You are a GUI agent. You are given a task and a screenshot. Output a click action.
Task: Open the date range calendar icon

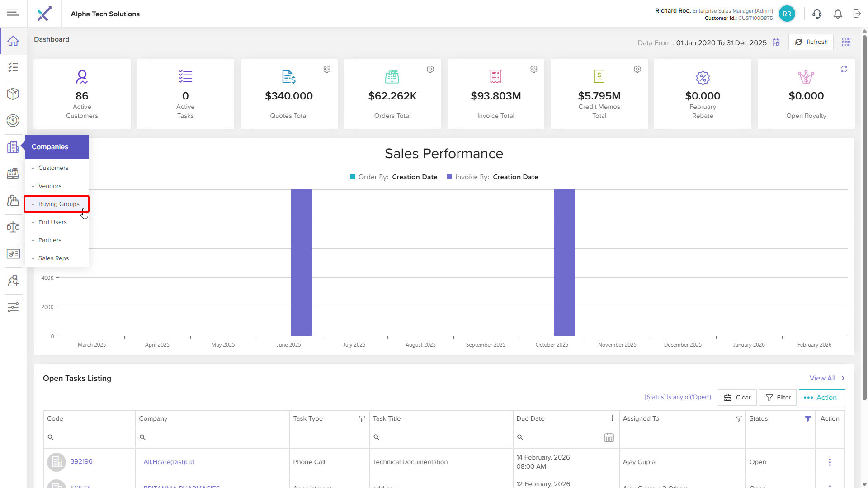[x=776, y=42]
